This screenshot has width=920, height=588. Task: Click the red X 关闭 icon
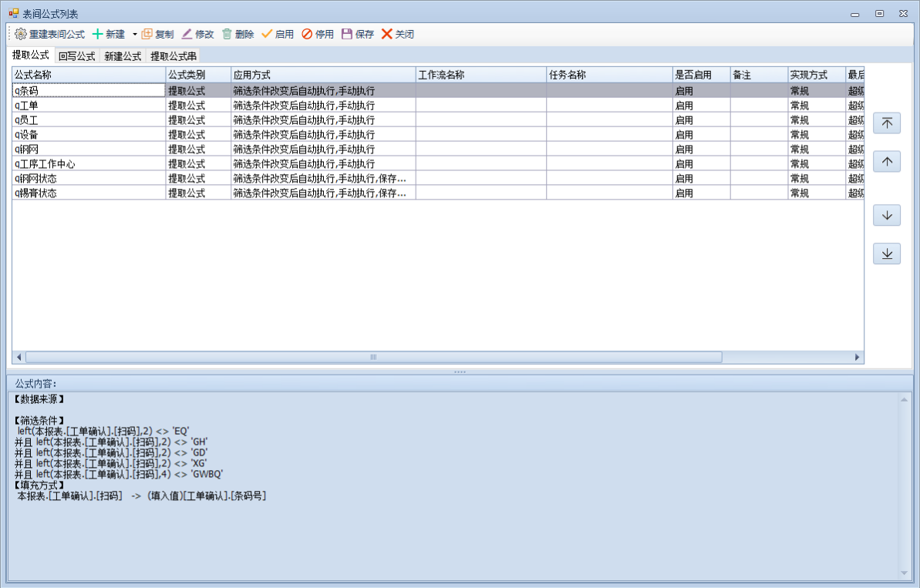(387, 35)
